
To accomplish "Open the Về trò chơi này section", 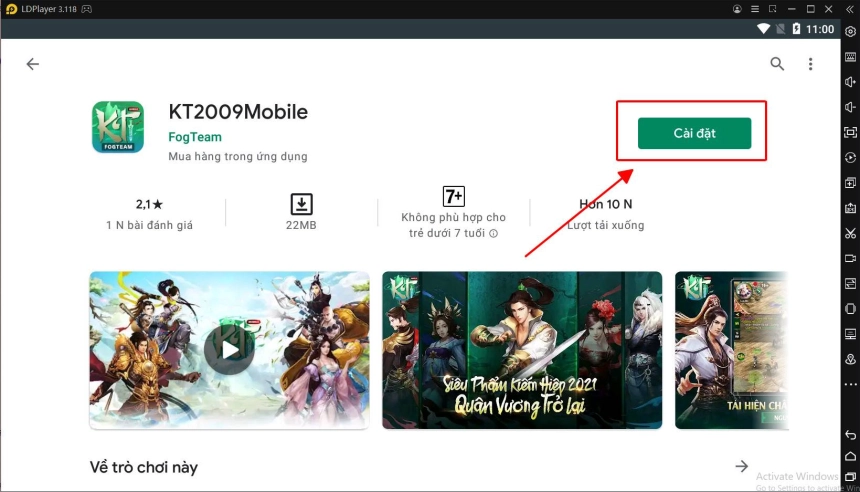I will pos(144,467).
